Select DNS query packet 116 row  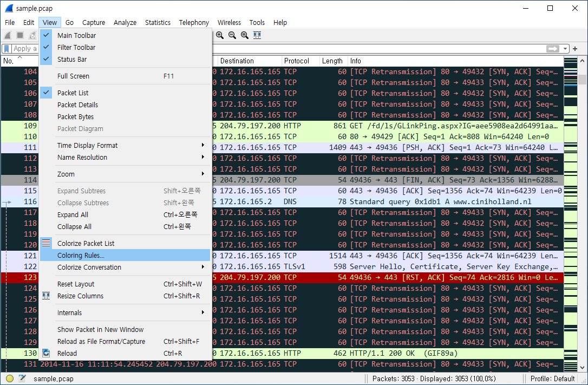(282, 201)
